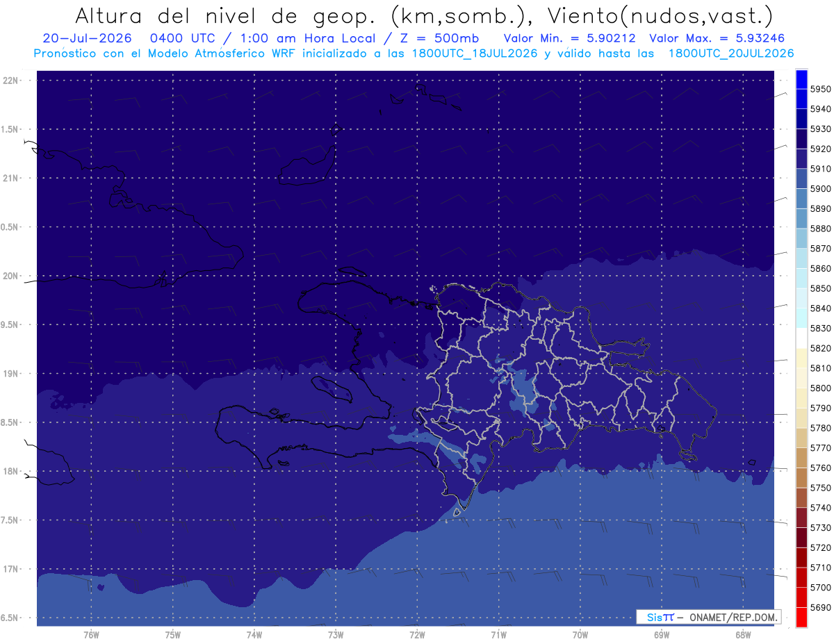Click the brown swatch between 5740 and 5750

click(x=801, y=497)
